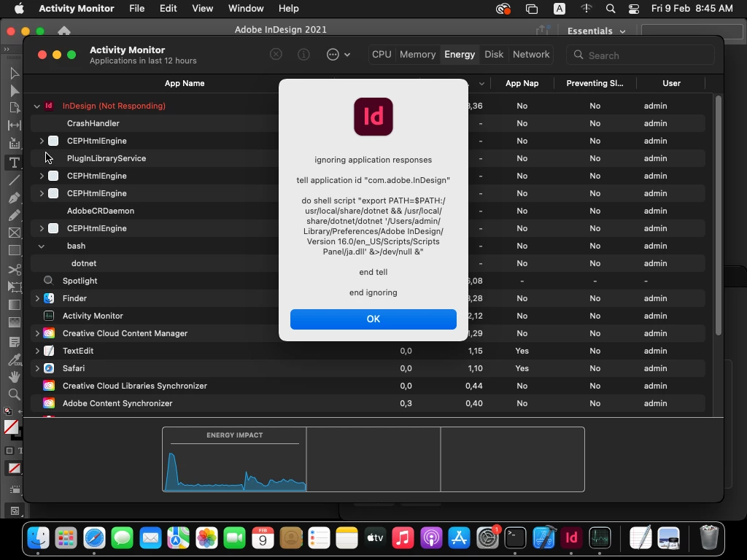
Task: Click OK in the InDesign script dialog
Action: click(x=373, y=319)
